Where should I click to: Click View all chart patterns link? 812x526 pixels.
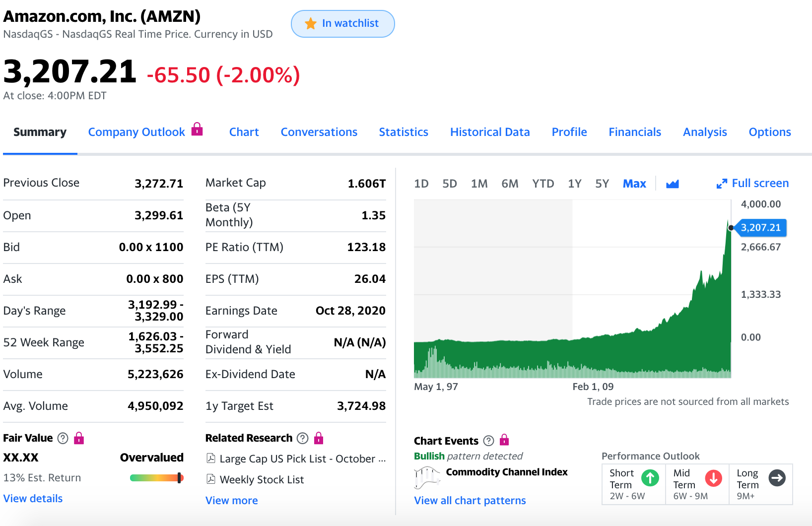tap(470, 500)
